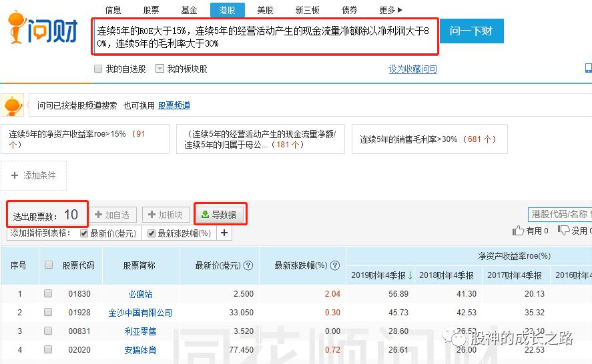
Task: Click stock code 01928
Action: coord(79,312)
